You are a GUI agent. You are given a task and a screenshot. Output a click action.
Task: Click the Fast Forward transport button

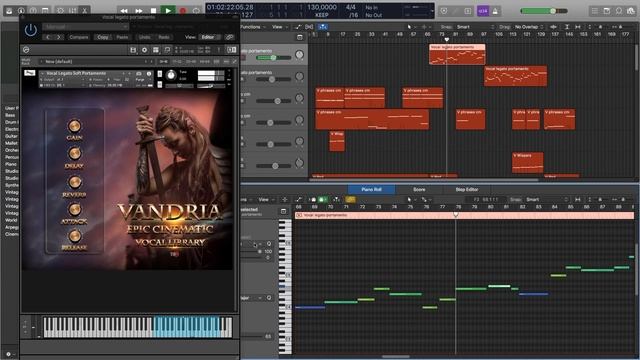point(139,11)
